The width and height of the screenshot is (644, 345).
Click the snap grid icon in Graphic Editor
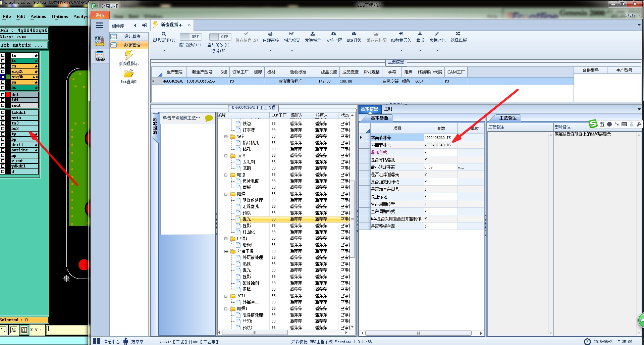[24, 330]
